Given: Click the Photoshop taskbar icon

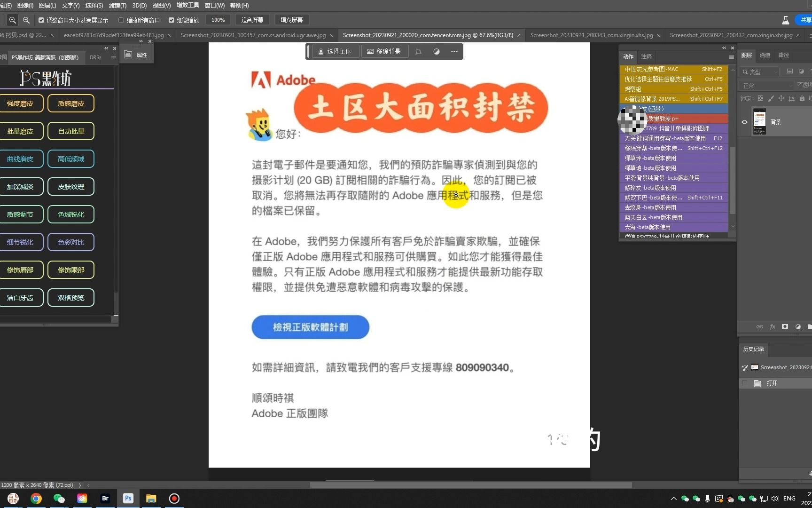Looking at the screenshot, I should click(128, 499).
